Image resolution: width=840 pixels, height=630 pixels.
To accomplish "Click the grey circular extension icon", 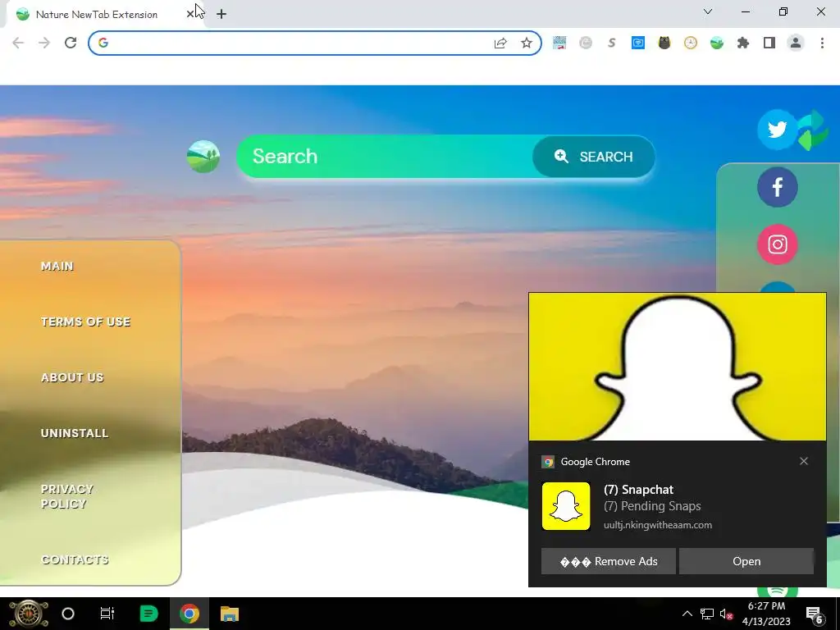I will point(586,43).
